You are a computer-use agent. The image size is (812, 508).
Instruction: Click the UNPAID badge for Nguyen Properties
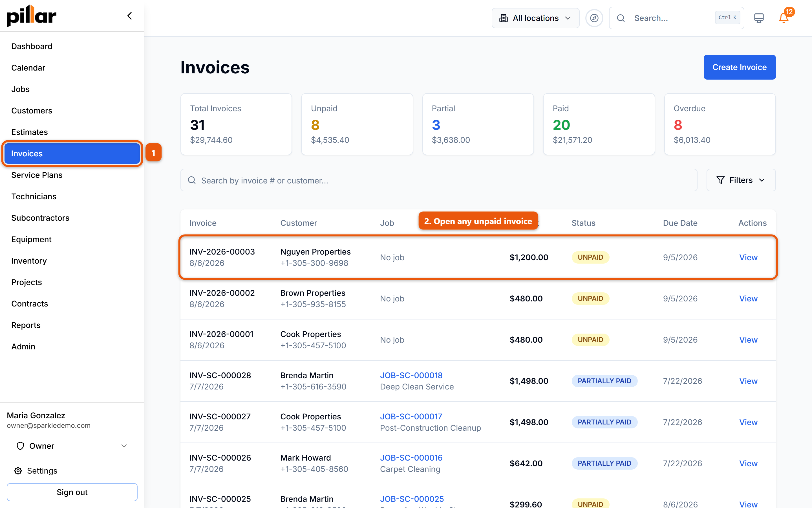click(x=590, y=257)
